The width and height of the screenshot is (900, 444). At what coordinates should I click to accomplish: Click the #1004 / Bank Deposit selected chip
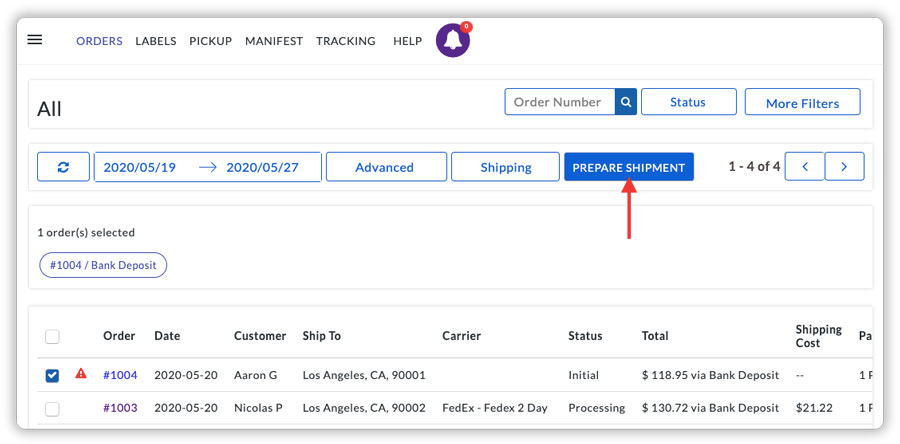coord(103,265)
